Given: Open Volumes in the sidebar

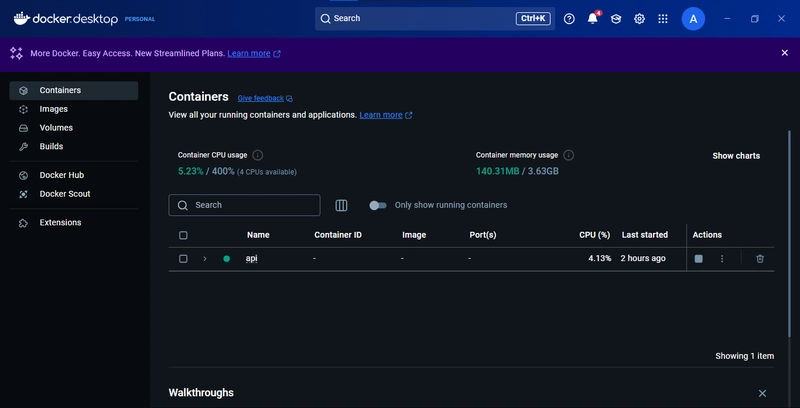Looking at the screenshot, I should point(56,128).
